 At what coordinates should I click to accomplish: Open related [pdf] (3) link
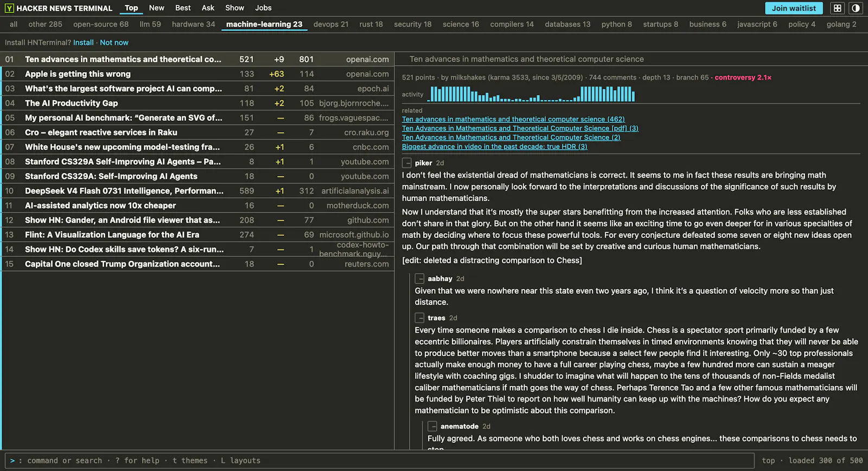click(520, 128)
